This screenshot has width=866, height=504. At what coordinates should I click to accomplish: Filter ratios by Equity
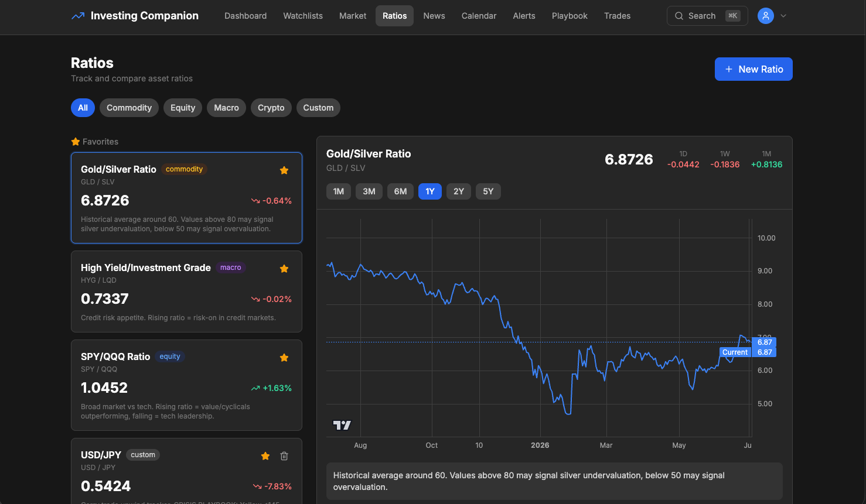pos(183,108)
